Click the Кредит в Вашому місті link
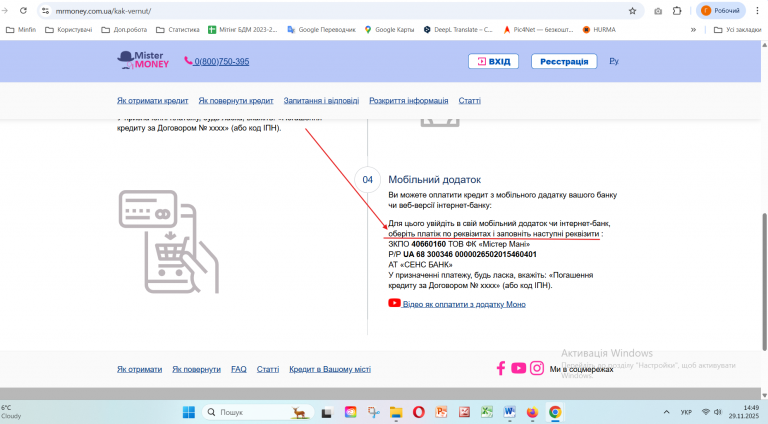Screen dimensions: 768x424 click(330, 369)
